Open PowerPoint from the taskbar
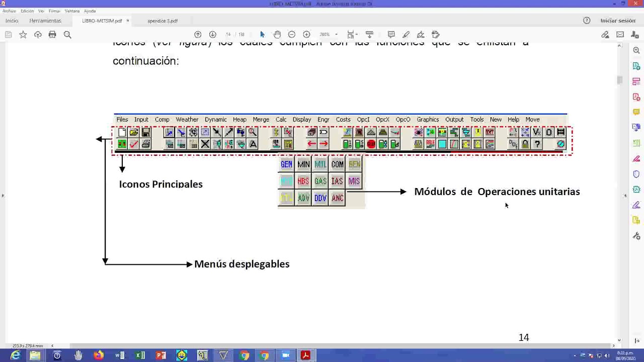This screenshot has height=362, width=644. click(160, 355)
